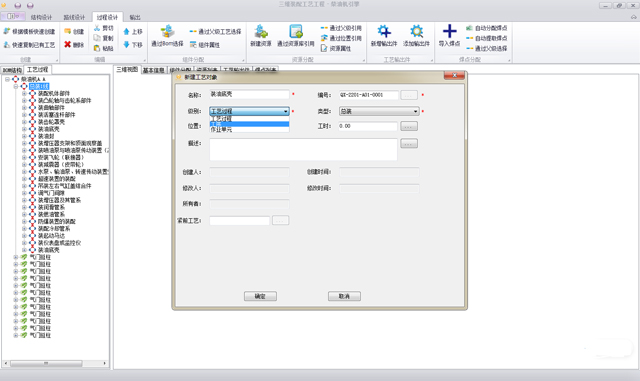The image size is (640, 381).
Task: Click the 自动分配焊点 ribbon item
Action: 487,28
